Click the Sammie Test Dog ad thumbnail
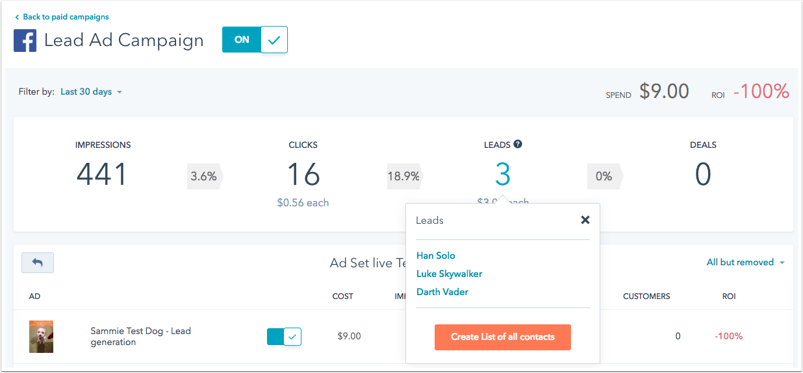The width and height of the screenshot is (803, 373). 41,337
